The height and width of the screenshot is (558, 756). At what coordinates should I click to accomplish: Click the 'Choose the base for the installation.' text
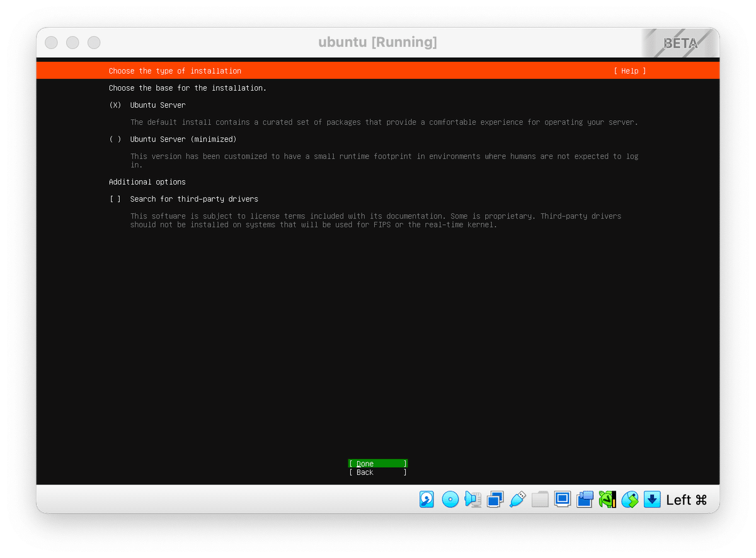coord(188,88)
